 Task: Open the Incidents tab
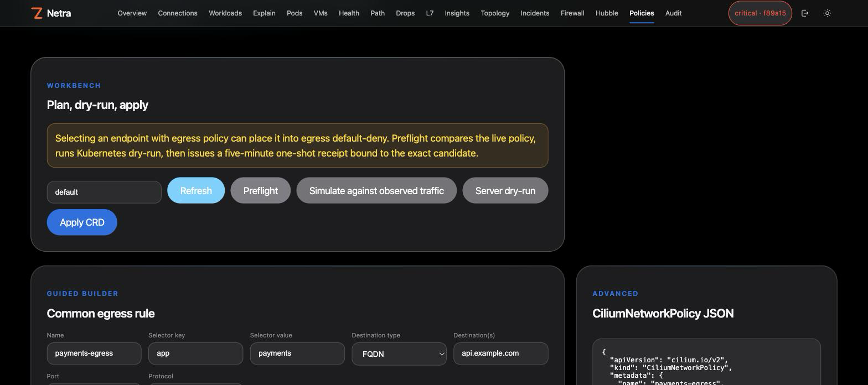point(535,13)
